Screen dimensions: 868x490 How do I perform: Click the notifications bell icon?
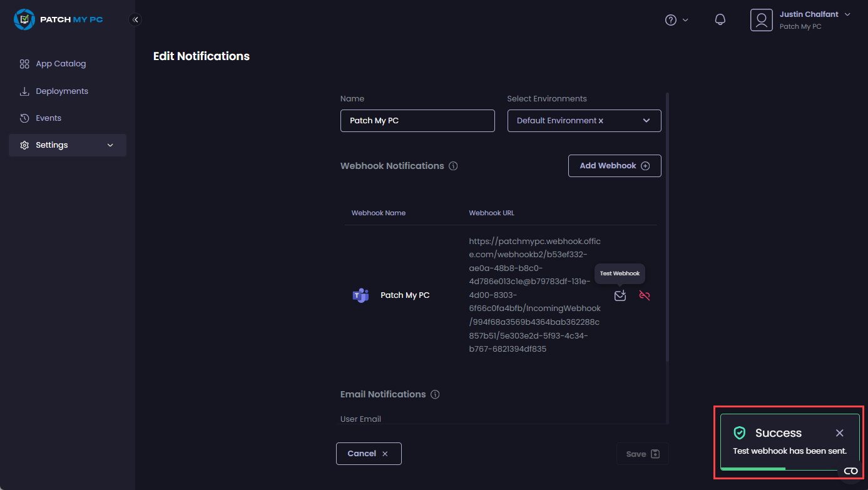720,20
